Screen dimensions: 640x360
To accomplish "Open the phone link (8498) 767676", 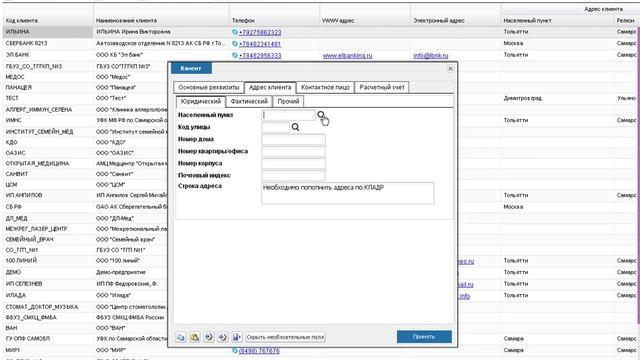I will click(x=259, y=350).
